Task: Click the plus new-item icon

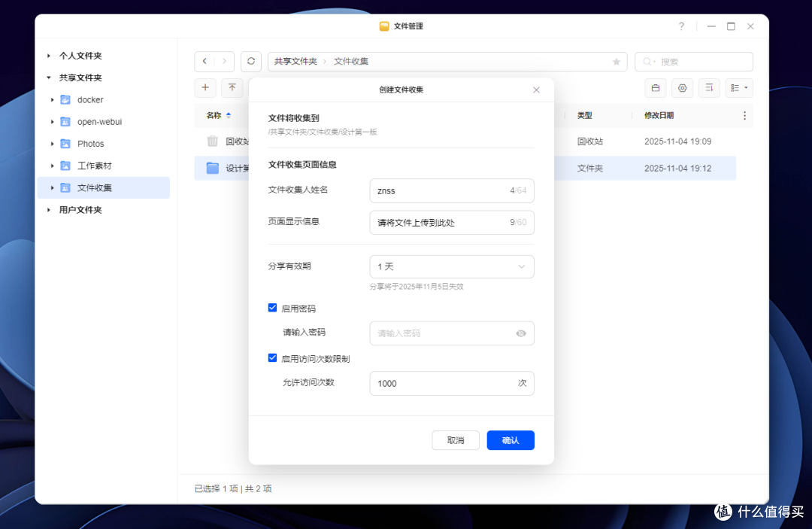Action: tap(205, 87)
